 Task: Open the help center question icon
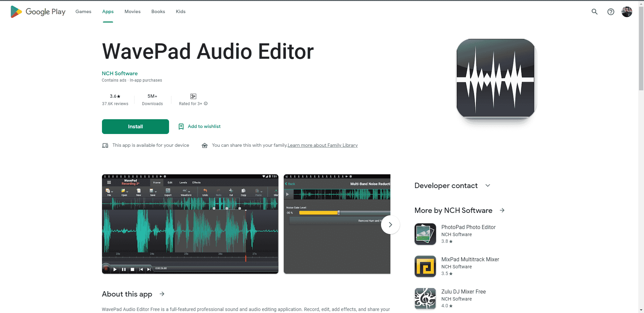tap(611, 12)
